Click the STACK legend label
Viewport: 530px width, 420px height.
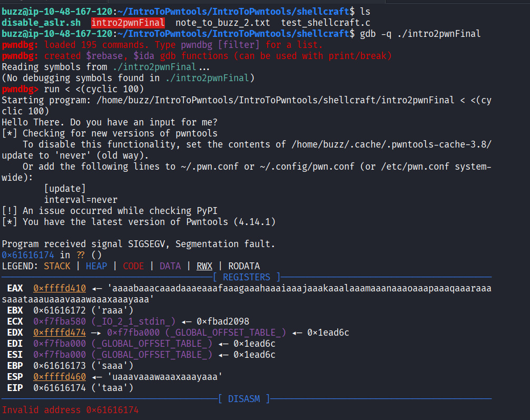57,266
